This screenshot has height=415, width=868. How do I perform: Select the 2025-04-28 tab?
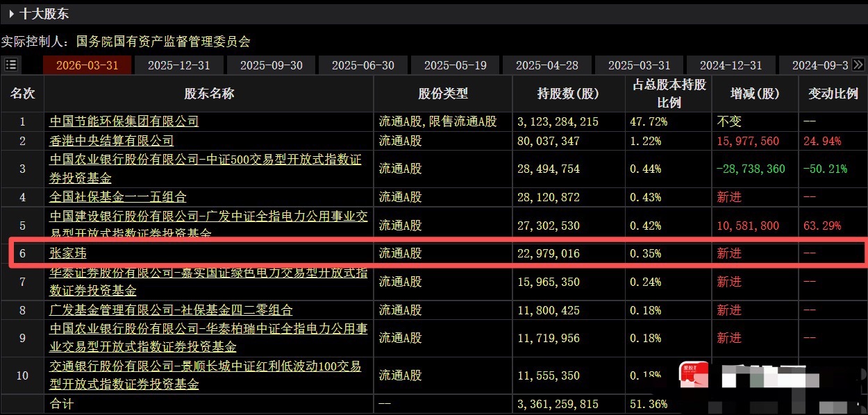coord(547,65)
